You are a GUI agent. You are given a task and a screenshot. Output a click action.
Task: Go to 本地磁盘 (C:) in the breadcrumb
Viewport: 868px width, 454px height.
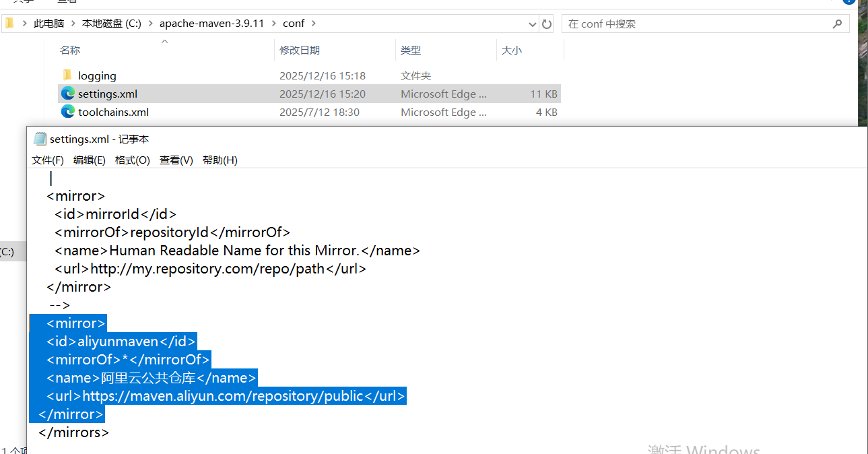[x=112, y=24]
